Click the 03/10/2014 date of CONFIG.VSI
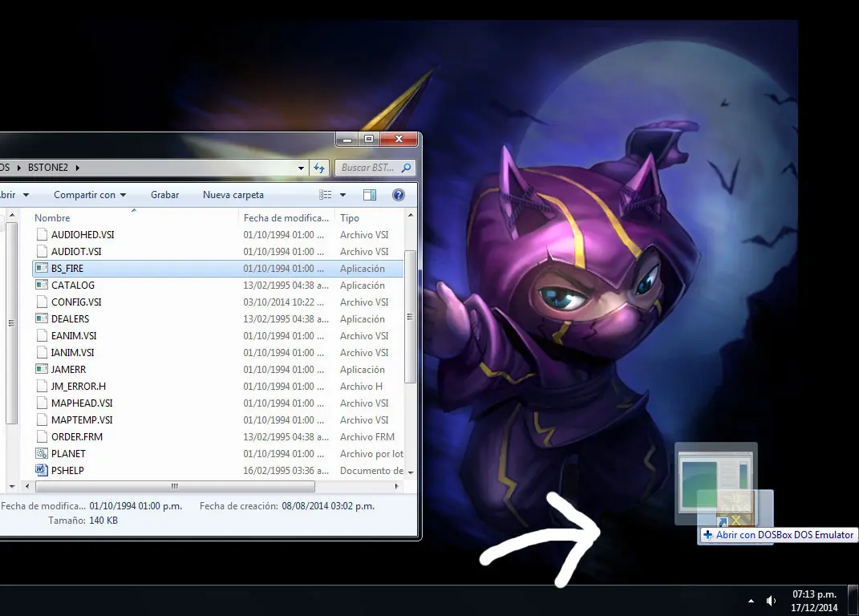The image size is (859, 616). (284, 302)
